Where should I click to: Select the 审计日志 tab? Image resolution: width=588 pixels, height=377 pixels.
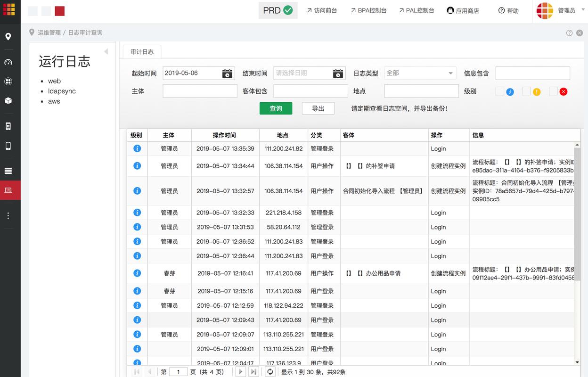(142, 52)
